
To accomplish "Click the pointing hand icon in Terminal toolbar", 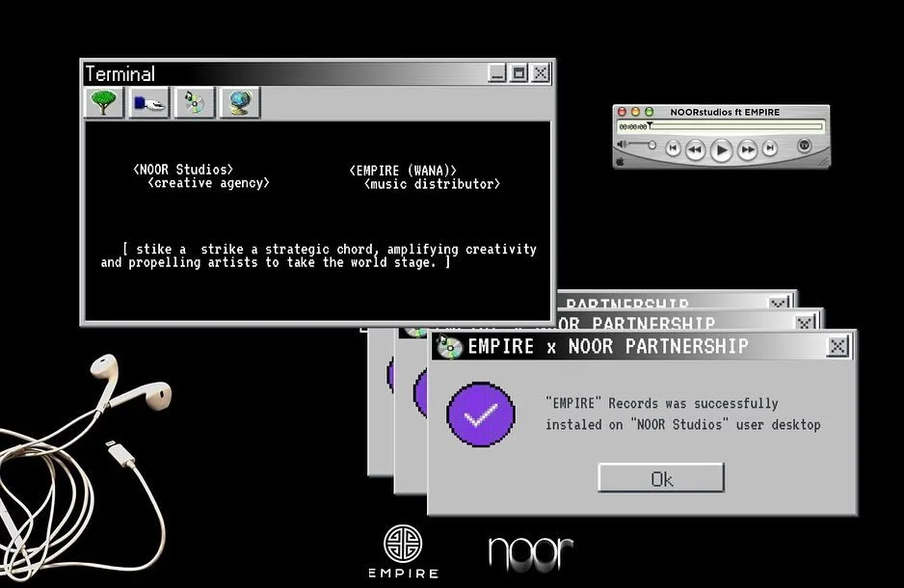I will pos(148,102).
